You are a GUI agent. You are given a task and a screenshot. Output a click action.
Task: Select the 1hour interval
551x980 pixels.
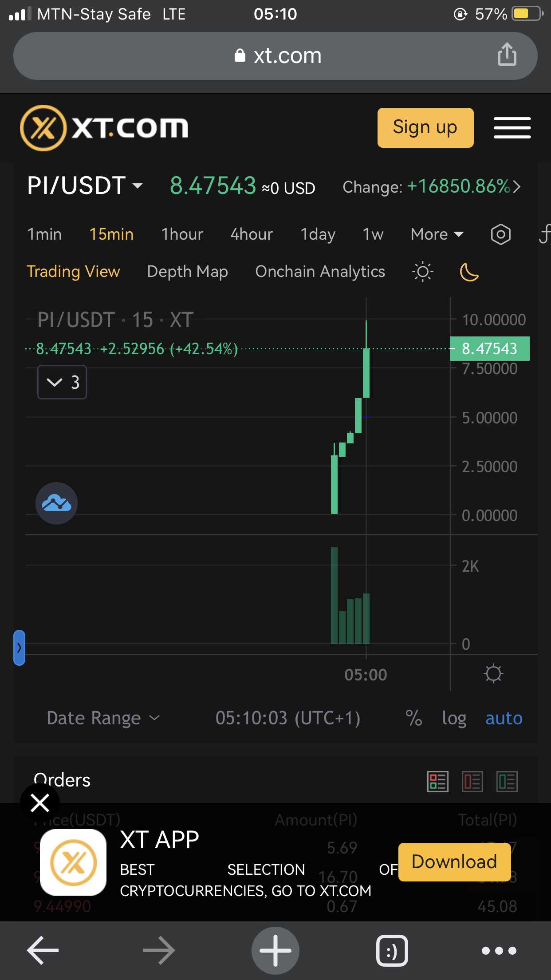182,234
